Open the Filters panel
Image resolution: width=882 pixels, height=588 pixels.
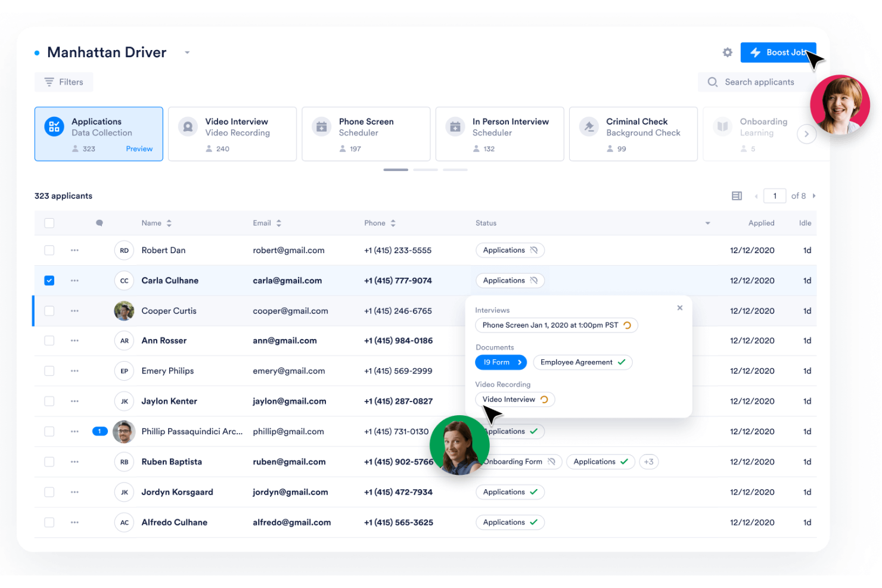pyautogui.click(x=64, y=82)
